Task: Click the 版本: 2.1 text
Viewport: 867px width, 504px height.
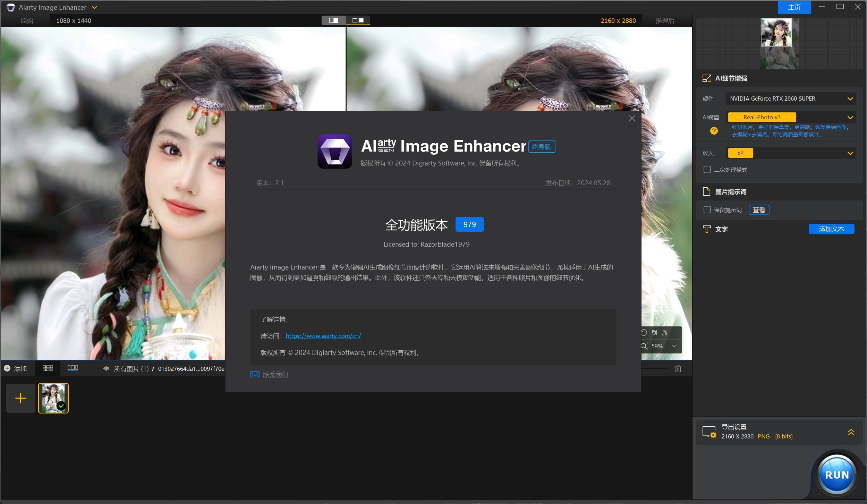Action: (x=270, y=183)
